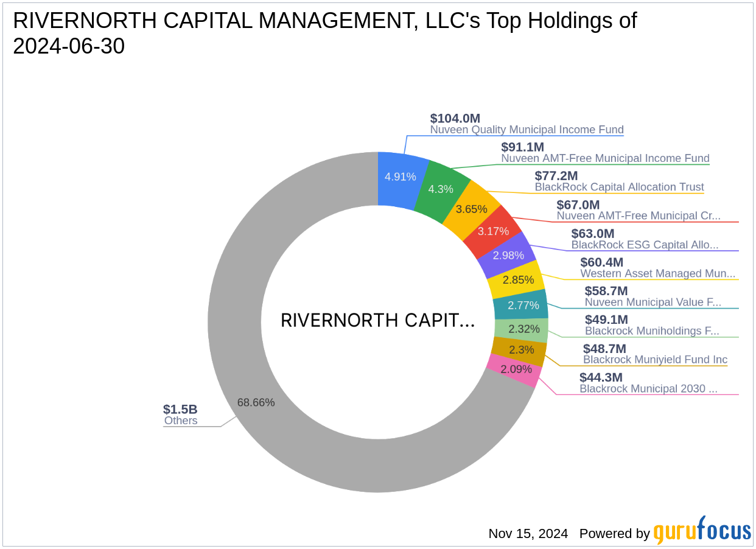
Task: Select the $1.5B value text
Action: click(x=180, y=409)
